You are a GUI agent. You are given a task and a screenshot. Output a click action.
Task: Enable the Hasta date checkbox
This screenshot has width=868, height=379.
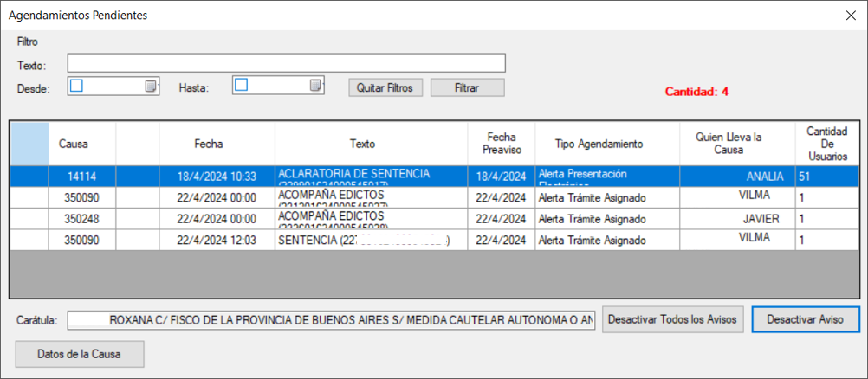click(x=242, y=85)
